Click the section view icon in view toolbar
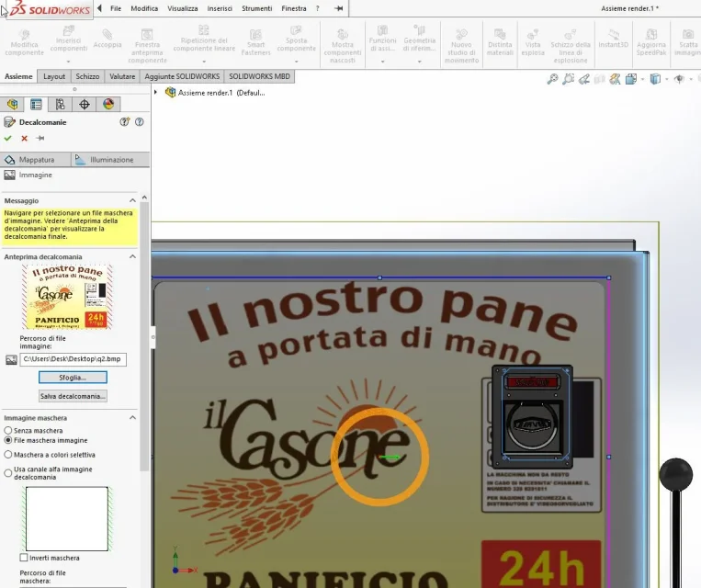Screen dimensions: 701x588 pyautogui.click(x=600, y=79)
